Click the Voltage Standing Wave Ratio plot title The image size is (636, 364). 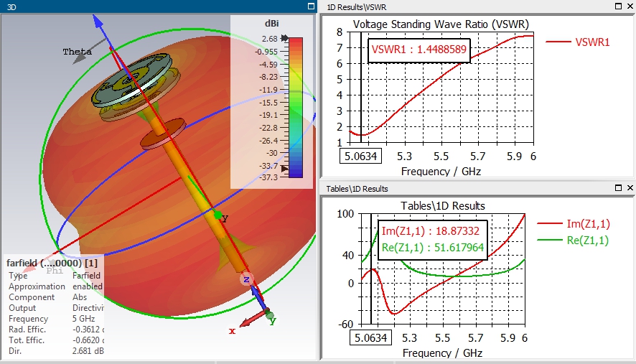441,24
